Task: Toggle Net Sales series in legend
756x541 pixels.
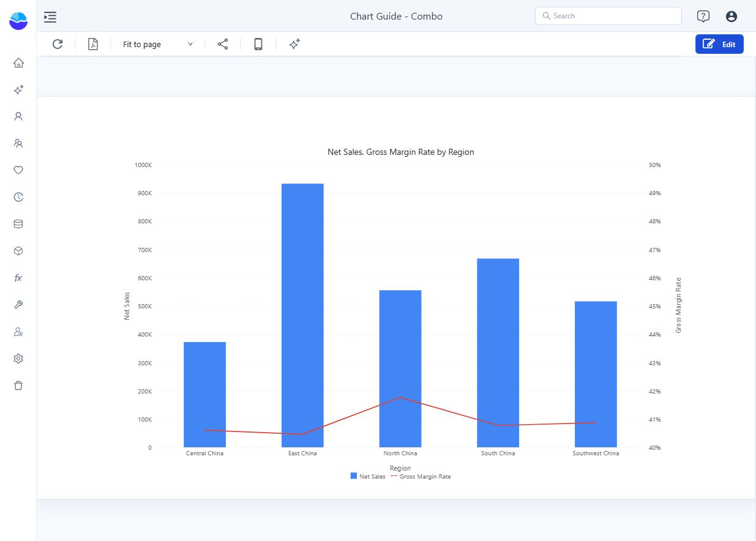Action: pos(368,476)
